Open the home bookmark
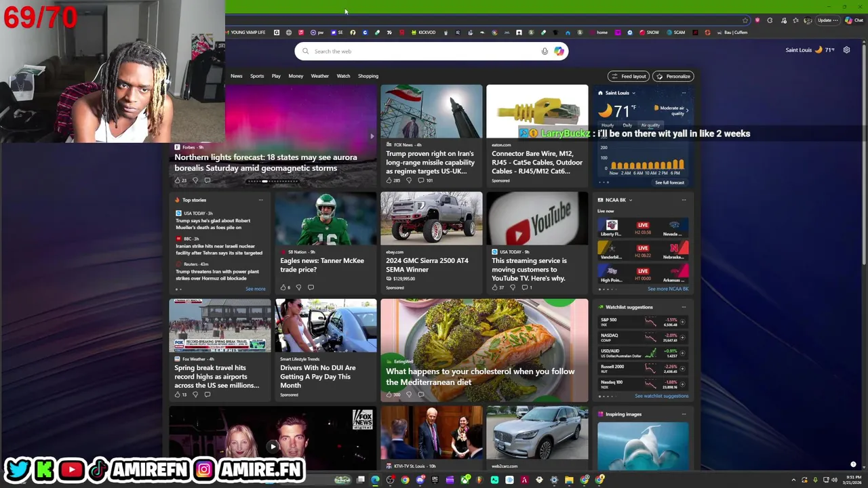The height and width of the screenshot is (488, 868). [x=598, y=33]
